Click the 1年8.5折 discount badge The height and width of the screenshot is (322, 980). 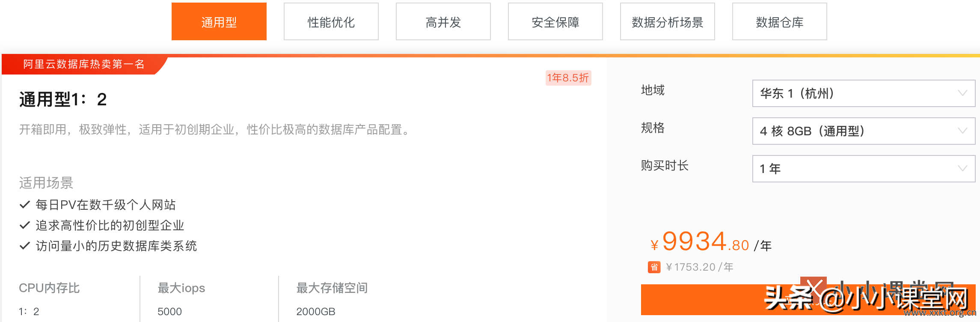pos(568,78)
